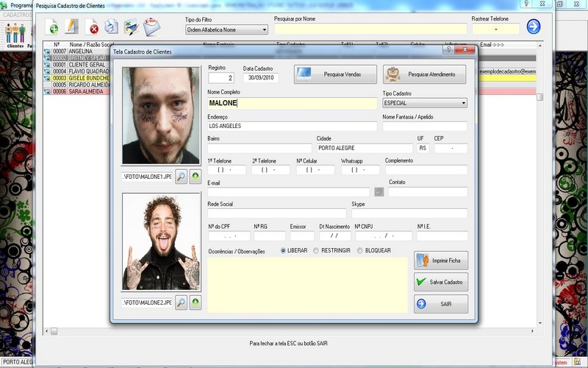588x368 pixels.
Task: Click the Ocorrências / Observações text area
Action: click(x=307, y=285)
